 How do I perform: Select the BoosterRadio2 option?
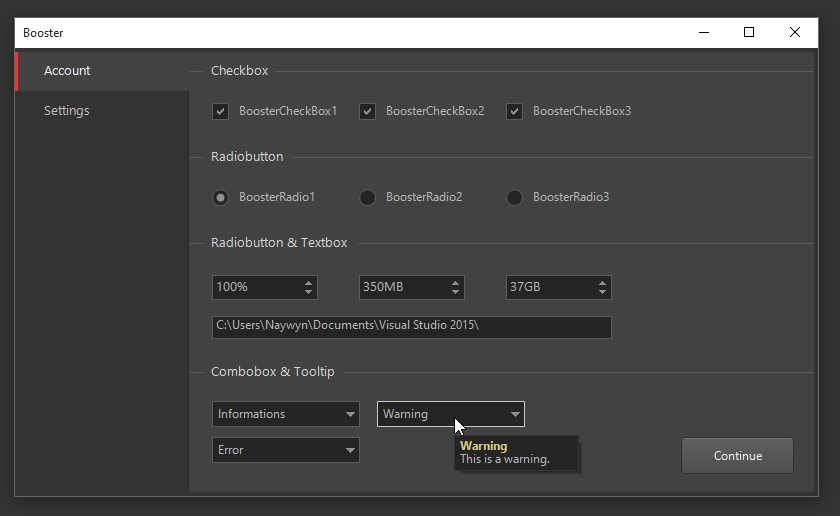pyautogui.click(x=367, y=197)
